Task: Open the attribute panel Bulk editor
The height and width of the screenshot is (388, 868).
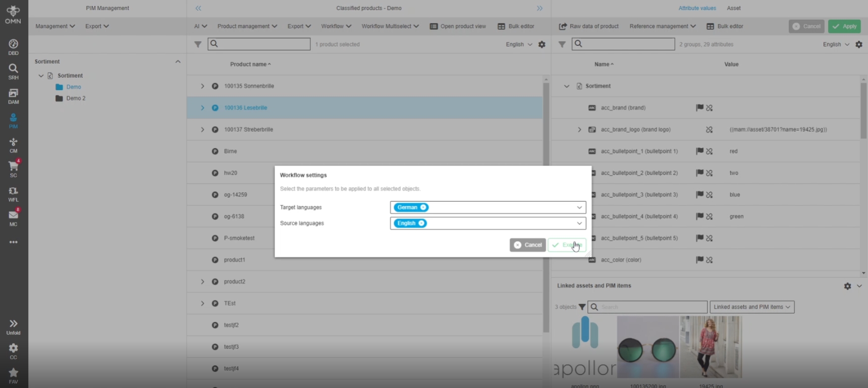Action: (725, 26)
